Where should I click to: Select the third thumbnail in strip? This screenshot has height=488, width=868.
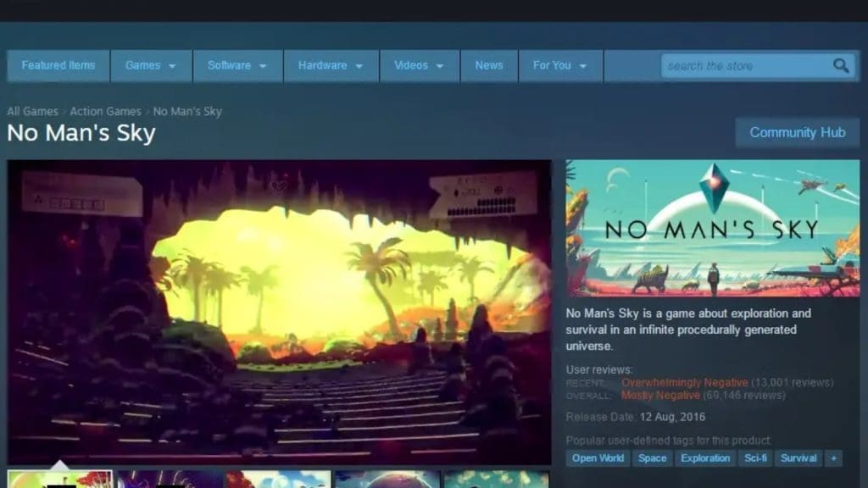pyautogui.click(x=278, y=480)
